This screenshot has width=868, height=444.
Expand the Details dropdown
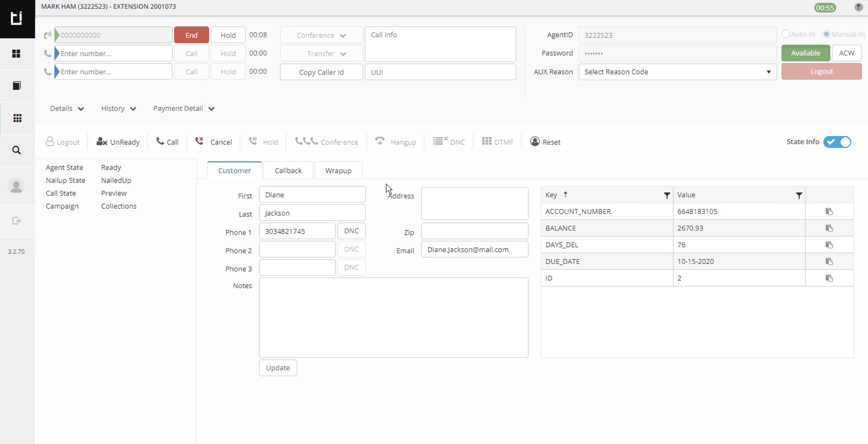[x=67, y=109]
